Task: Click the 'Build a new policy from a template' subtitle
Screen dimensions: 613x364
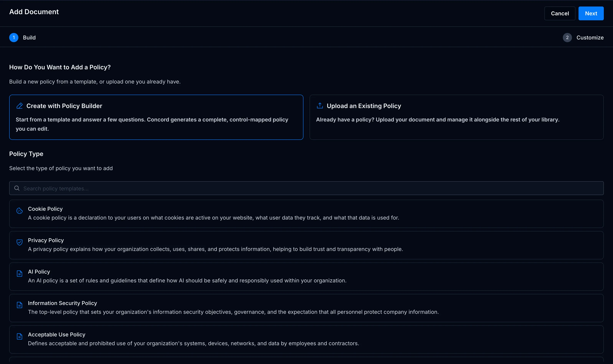Action: pos(95,82)
